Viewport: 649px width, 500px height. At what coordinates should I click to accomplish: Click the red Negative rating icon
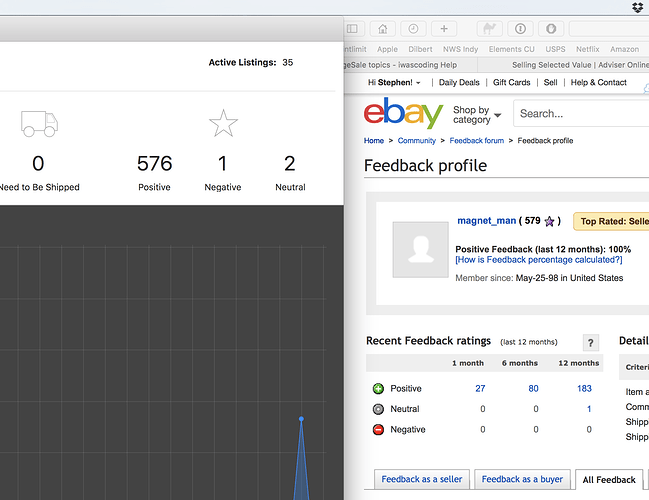point(378,430)
